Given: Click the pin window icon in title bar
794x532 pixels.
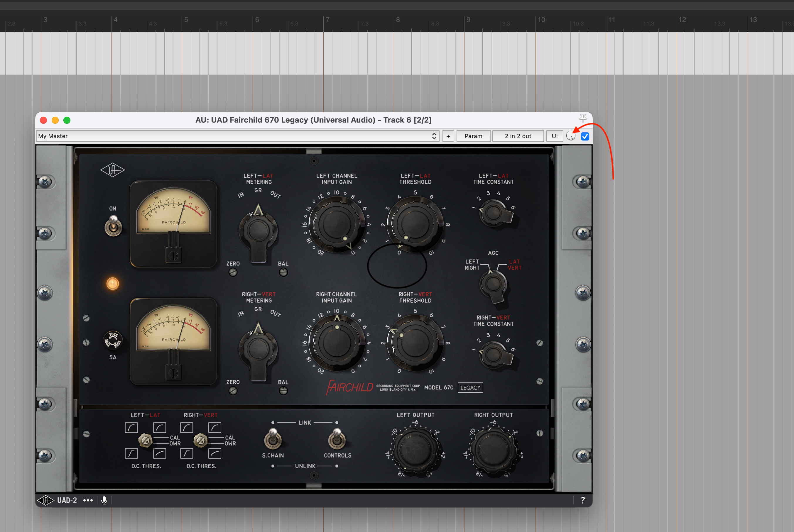Looking at the screenshot, I should [x=582, y=118].
